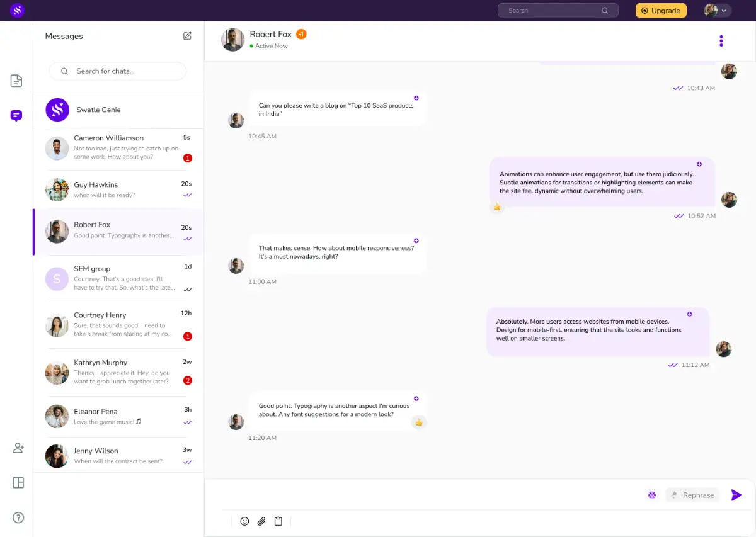Click the add user icon in sidebar
756x537 pixels.
[x=18, y=448]
